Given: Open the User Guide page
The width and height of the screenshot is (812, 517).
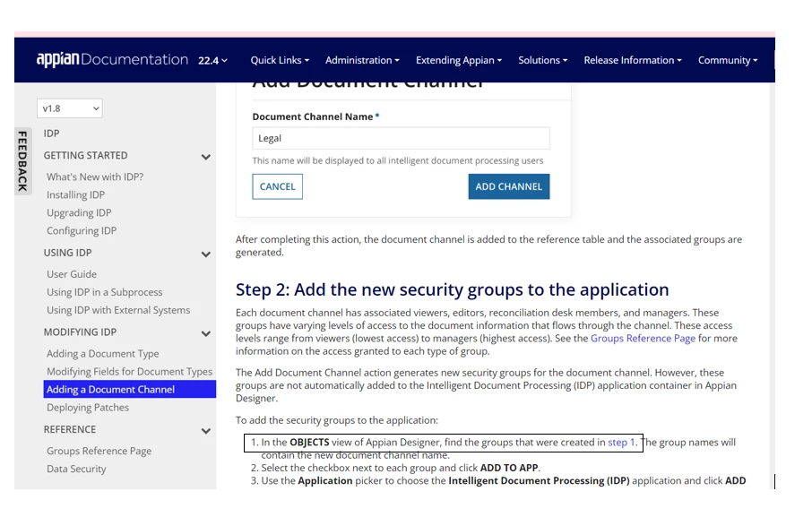Looking at the screenshot, I should click(72, 274).
